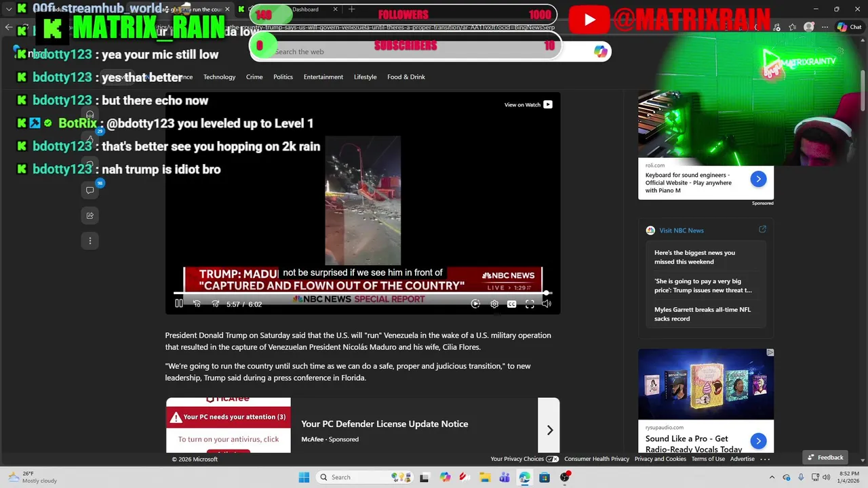Share the article via sidebar icon

[x=90, y=216]
